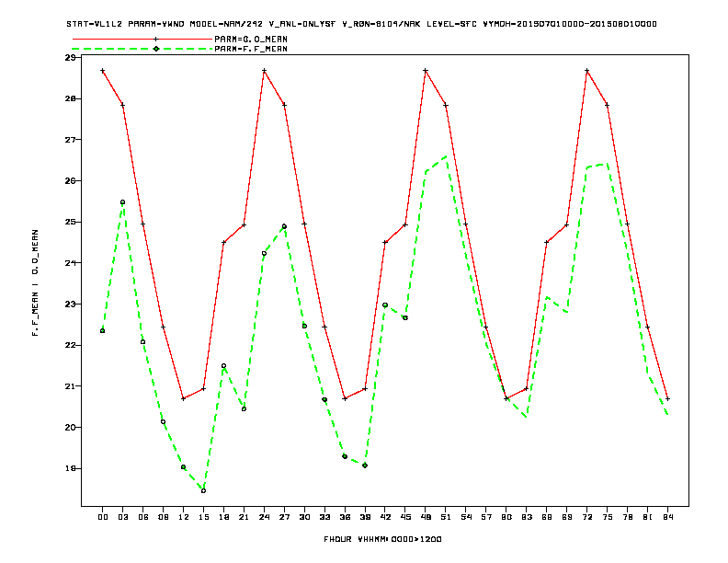
Task: Click x-axis tick label 57
Action: click(486, 517)
